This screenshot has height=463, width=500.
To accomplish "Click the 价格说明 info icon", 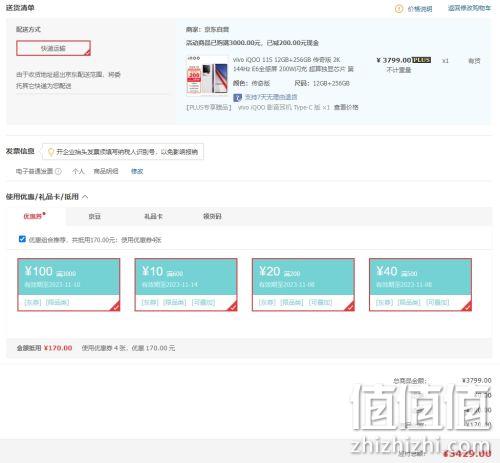I will point(399,9).
